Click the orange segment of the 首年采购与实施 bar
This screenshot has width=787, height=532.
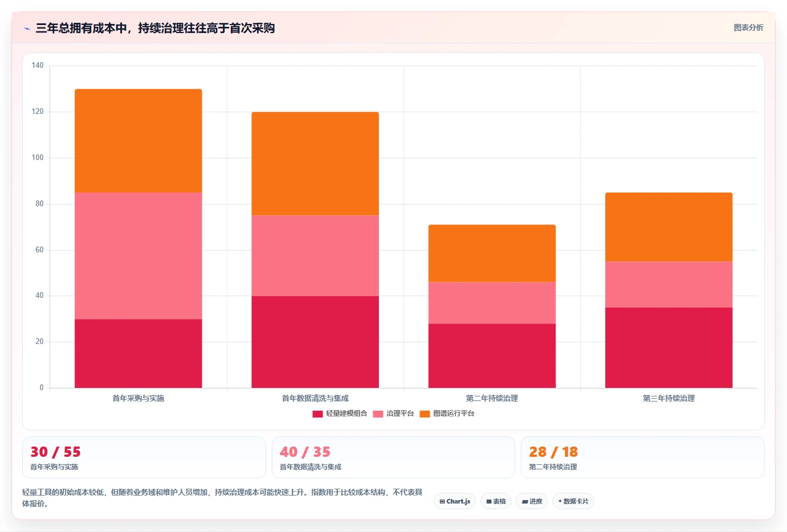pos(138,141)
